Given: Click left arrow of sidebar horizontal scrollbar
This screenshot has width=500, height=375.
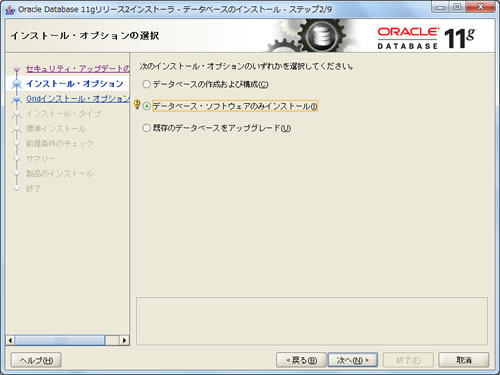Looking at the screenshot, I should coord(10,340).
